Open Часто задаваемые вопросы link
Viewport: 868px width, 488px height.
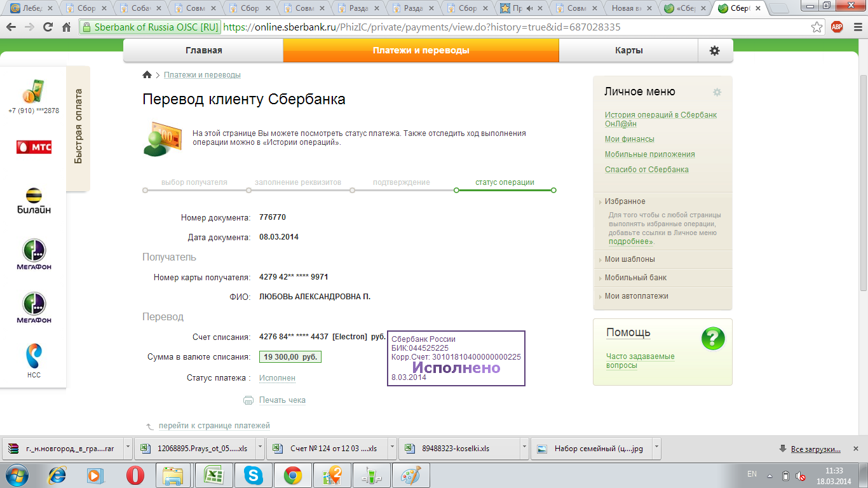[641, 361]
